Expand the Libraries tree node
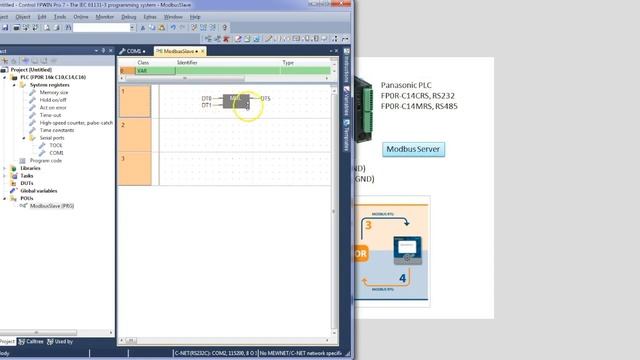Image resolution: width=640 pixels, height=360 pixels. pyautogui.click(x=5, y=168)
